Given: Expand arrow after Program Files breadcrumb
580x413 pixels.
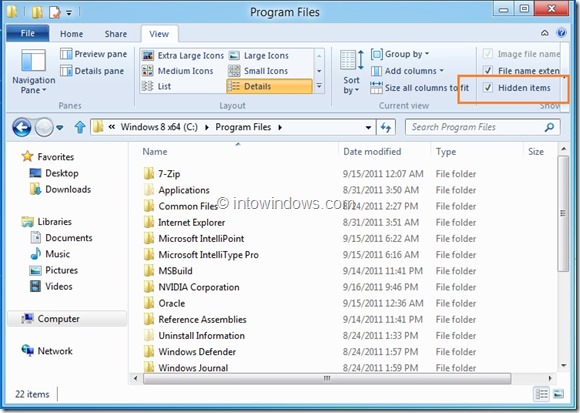Looking at the screenshot, I should [280, 128].
